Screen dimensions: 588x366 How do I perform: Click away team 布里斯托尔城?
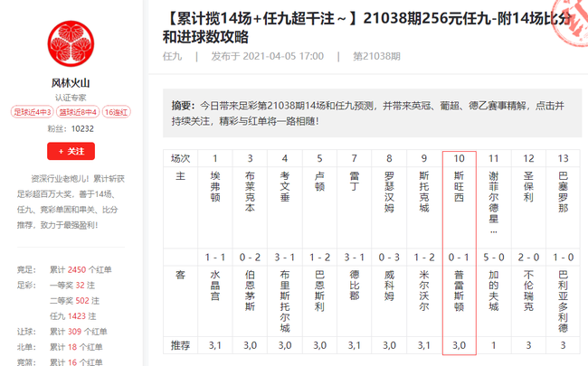point(285,302)
